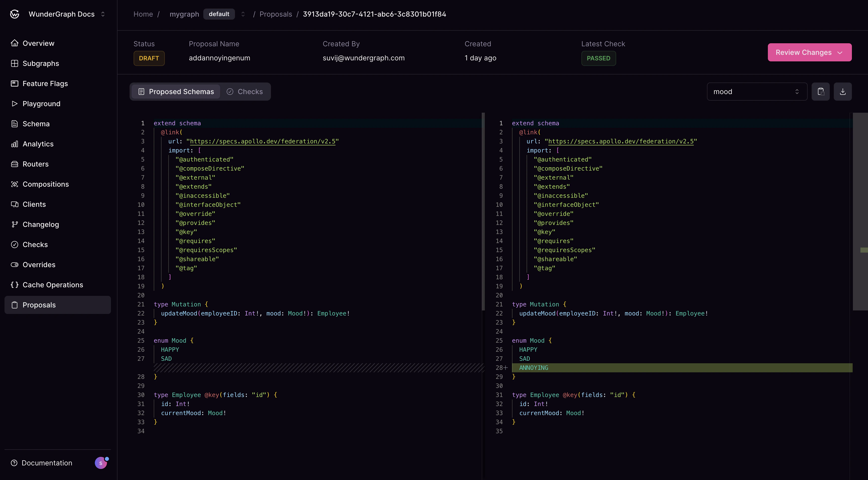Open the Routers section
The width and height of the screenshot is (868, 480).
36,164
